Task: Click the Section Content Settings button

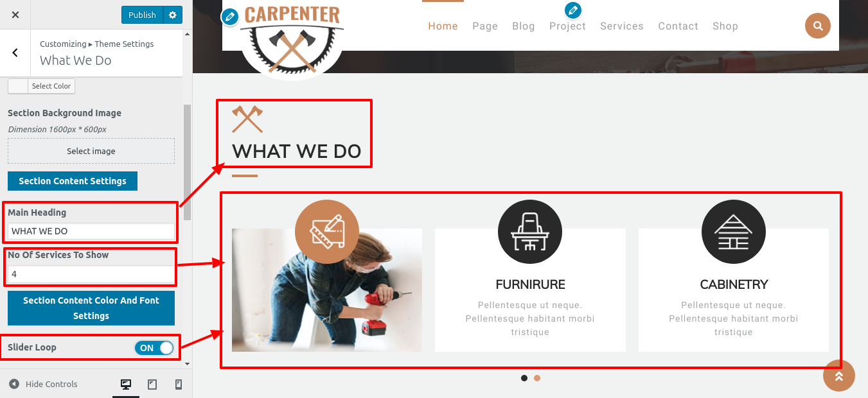Action: tap(73, 181)
